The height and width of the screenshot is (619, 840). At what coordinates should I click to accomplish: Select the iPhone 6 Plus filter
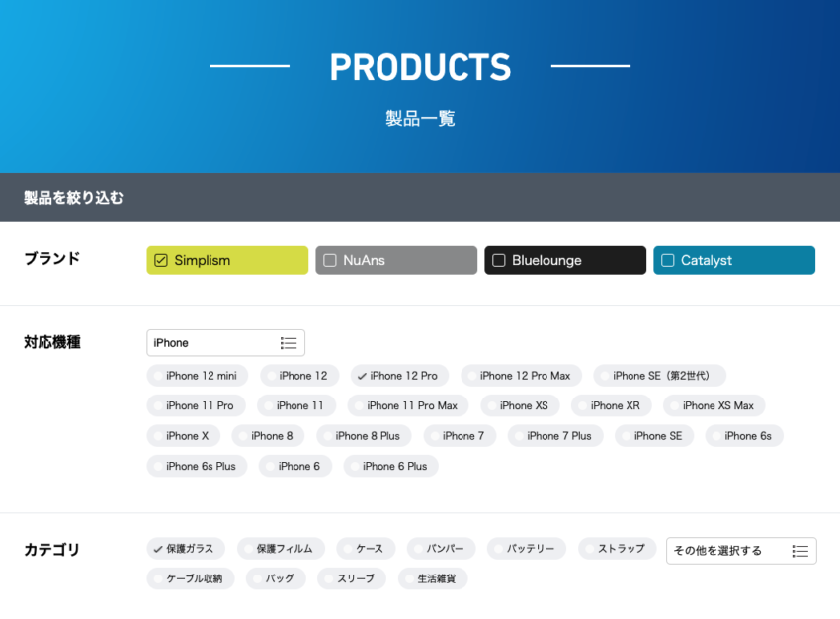(390, 466)
